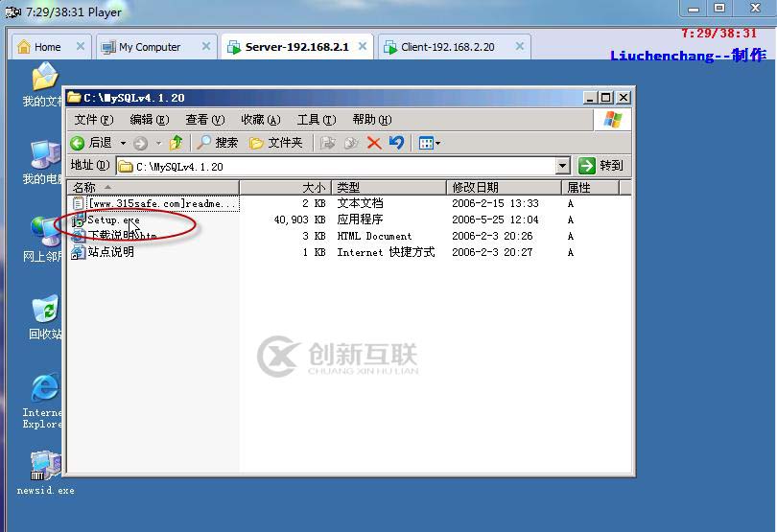Sort by the 大小 column header
This screenshot has height=532, width=777.
(285, 187)
